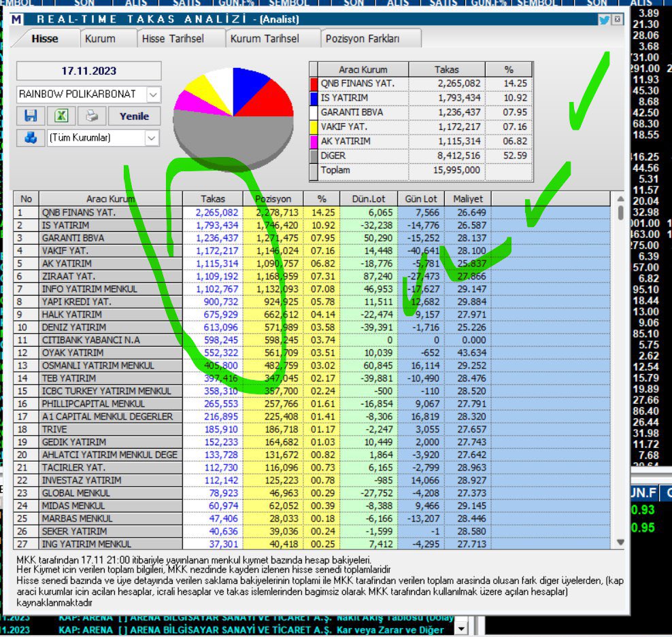
Task: Close the Takas Analizi window
Action: 618,19
